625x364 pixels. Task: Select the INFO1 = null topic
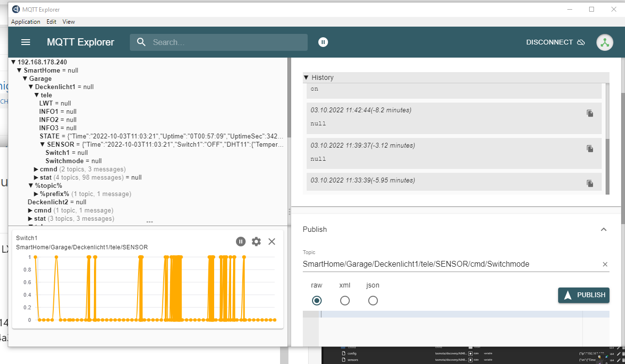point(58,112)
